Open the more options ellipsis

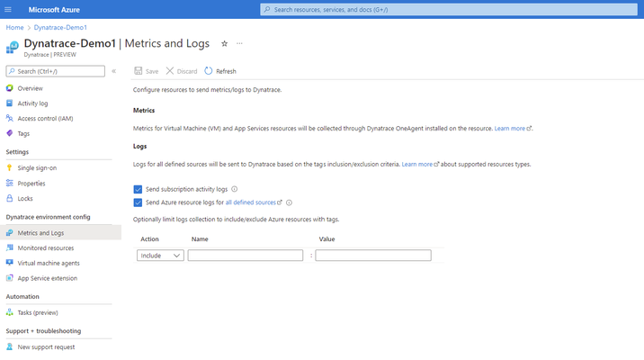click(x=239, y=43)
